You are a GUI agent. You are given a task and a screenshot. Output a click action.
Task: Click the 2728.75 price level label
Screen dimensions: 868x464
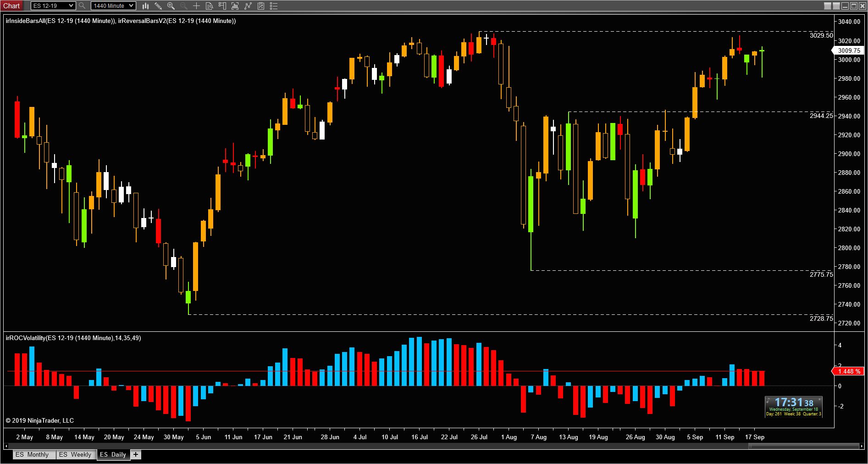click(x=821, y=319)
